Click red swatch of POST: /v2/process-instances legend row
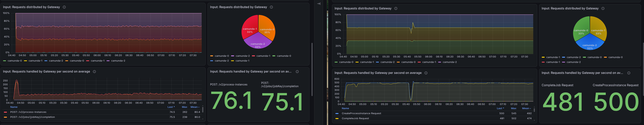This screenshot has width=644, height=125. pyautogui.click(x=5, y=112)
